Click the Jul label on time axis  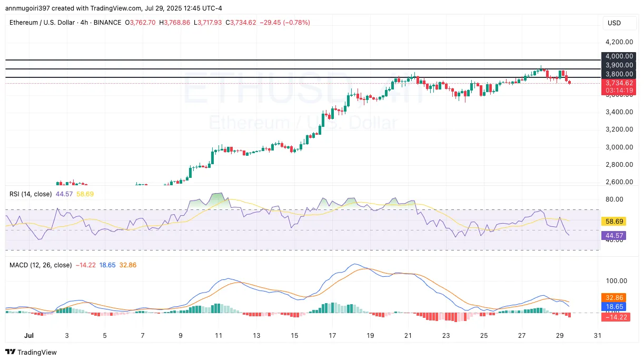tap(29, 336)
